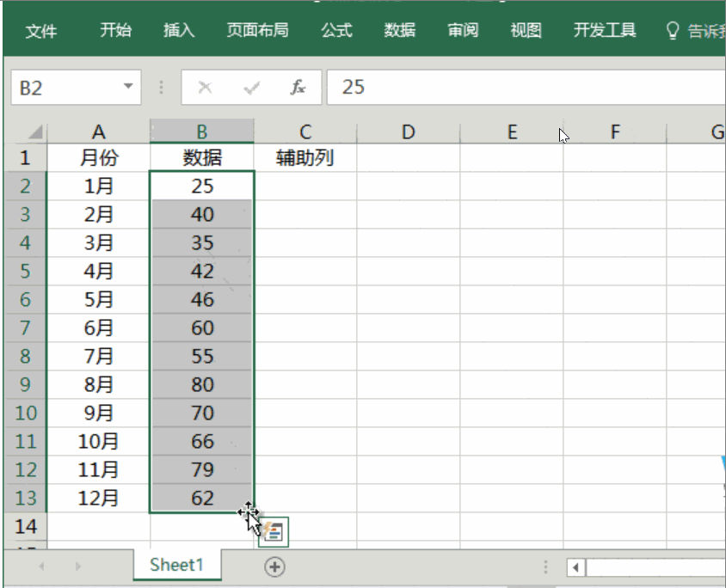This screenshot has width=726, height=588.
Task: Select row 7 header
Action: click(25, 328)
